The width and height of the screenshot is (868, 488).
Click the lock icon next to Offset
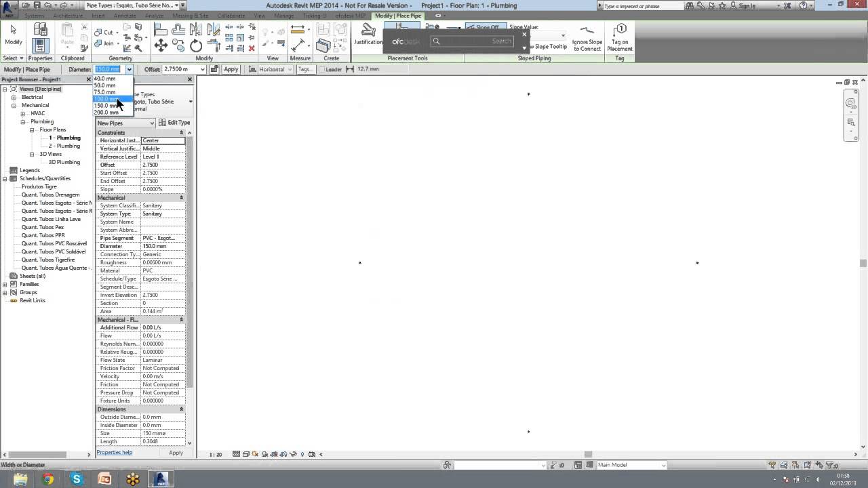[214, 69]
